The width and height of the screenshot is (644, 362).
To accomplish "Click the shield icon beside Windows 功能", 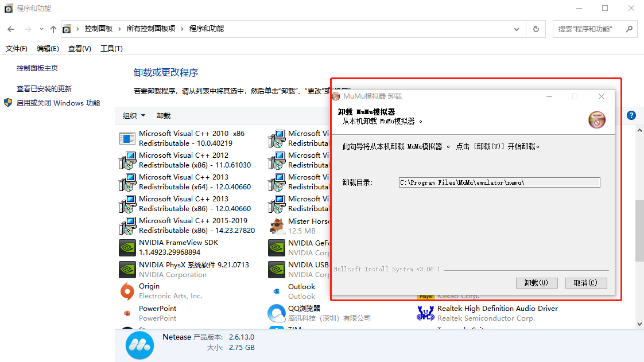I will point(8,103).
